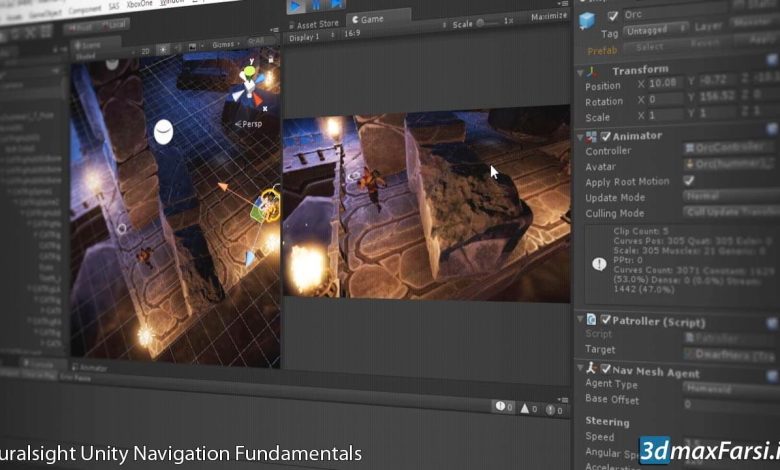Open the Component menu
The width and height of the screenshot is (780, 470).
coord(84,9)
